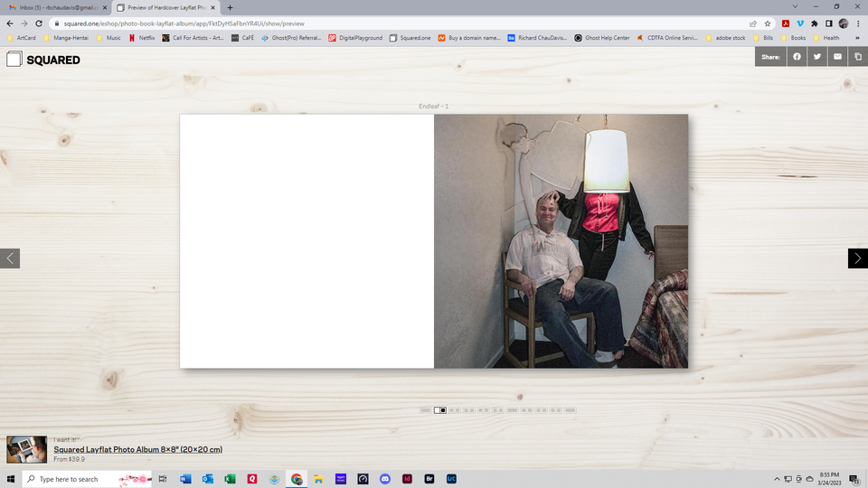The image size is (868, 488).
Task: Go to the next album spread
Action: point(857,258)
